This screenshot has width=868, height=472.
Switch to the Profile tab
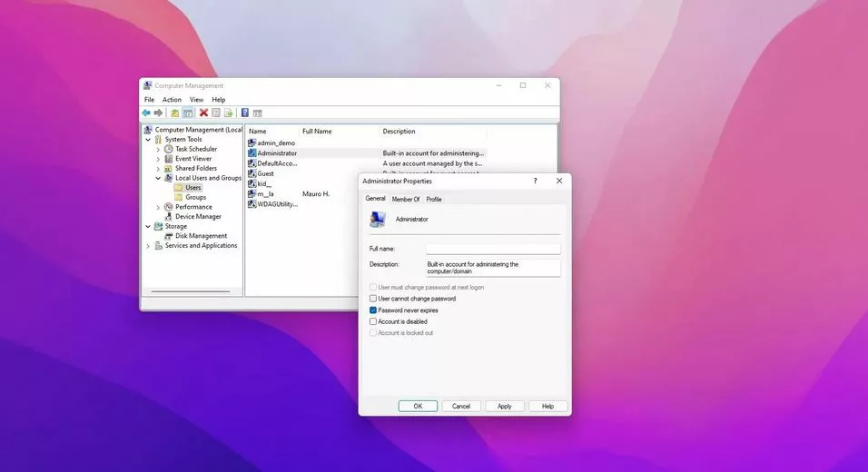[x=434, y=199]
